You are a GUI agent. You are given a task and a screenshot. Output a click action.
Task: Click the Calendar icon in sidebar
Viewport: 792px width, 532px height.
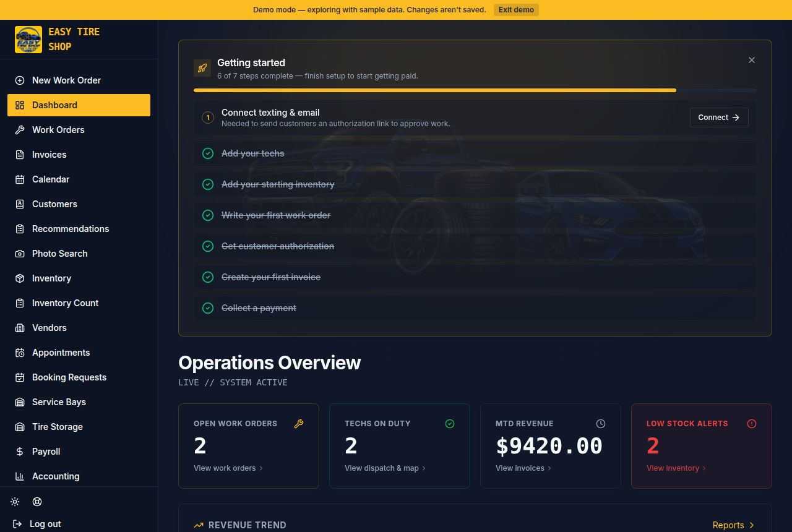click(20, 179)
